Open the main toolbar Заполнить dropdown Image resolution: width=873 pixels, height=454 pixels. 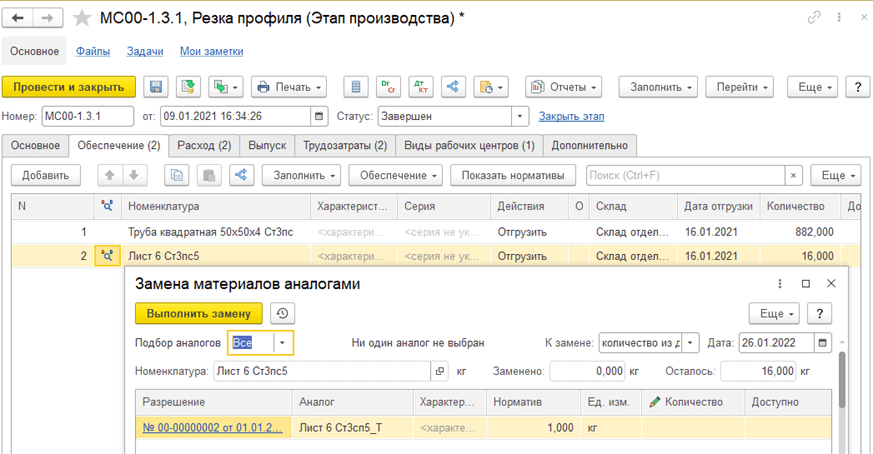click(658, 87)
